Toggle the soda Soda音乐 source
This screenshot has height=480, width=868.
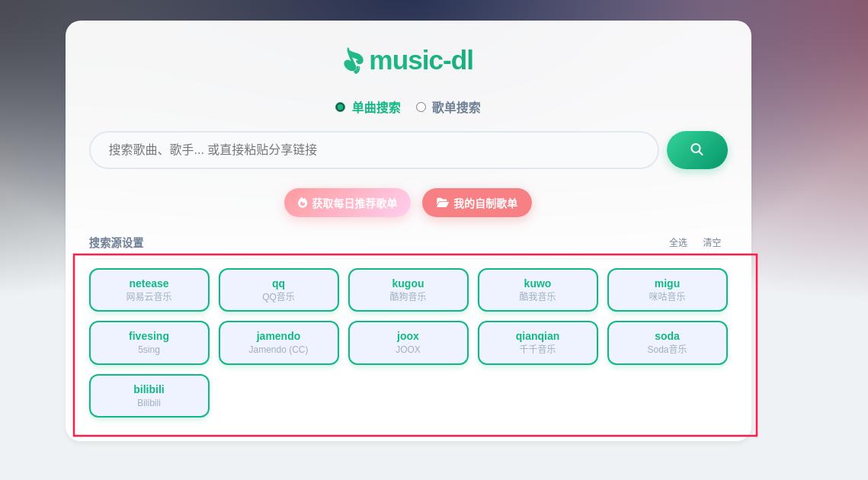tap(668, 343)
